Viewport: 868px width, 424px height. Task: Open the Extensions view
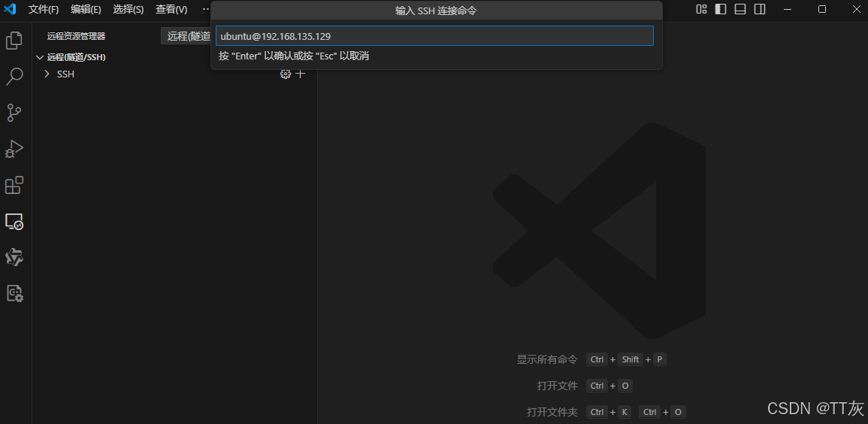[x=14, y=185]
